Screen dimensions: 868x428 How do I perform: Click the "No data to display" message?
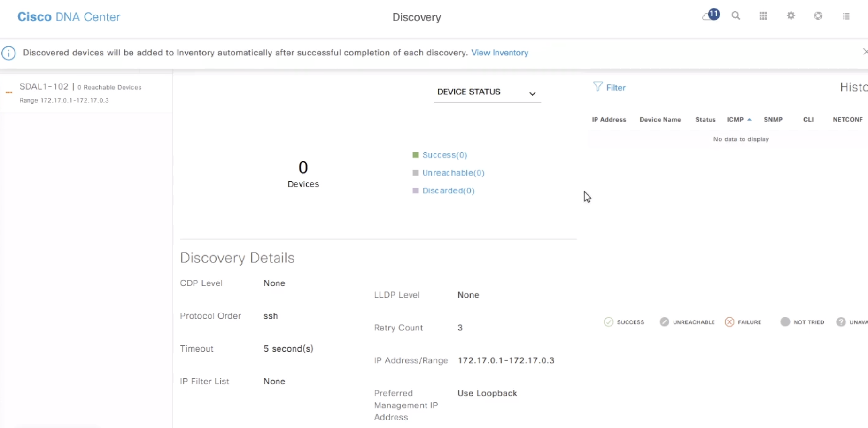(x=741, y=139)
